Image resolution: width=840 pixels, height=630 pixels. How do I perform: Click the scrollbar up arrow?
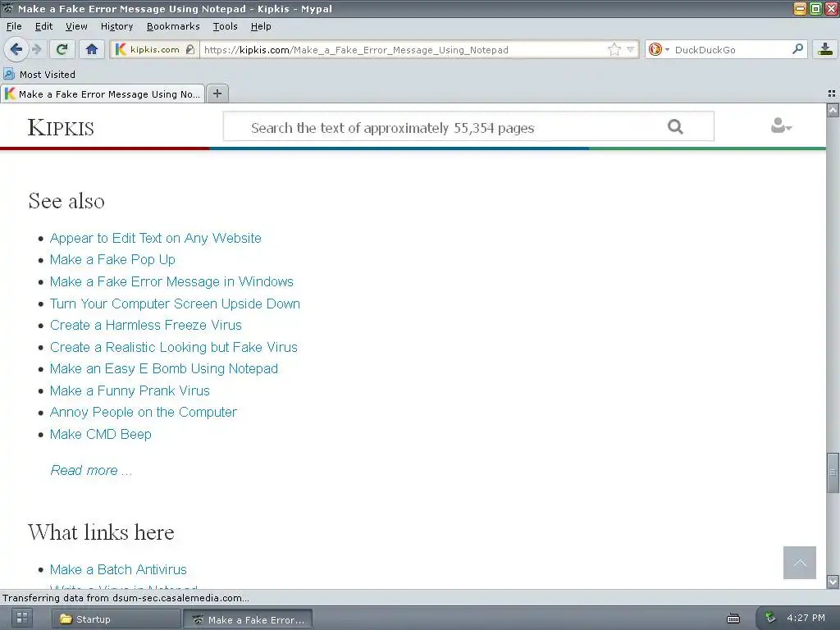833,111
